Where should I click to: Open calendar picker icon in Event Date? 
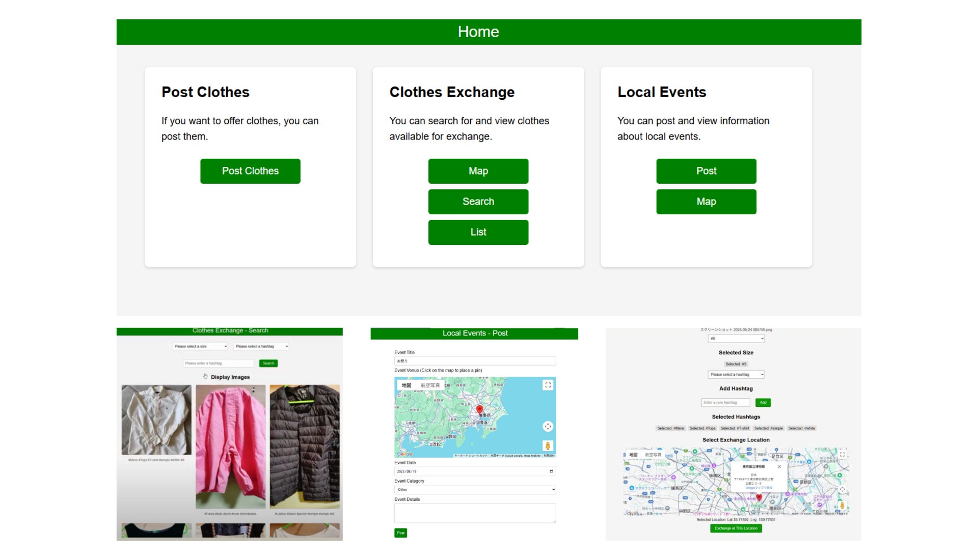tap(551, 471)
